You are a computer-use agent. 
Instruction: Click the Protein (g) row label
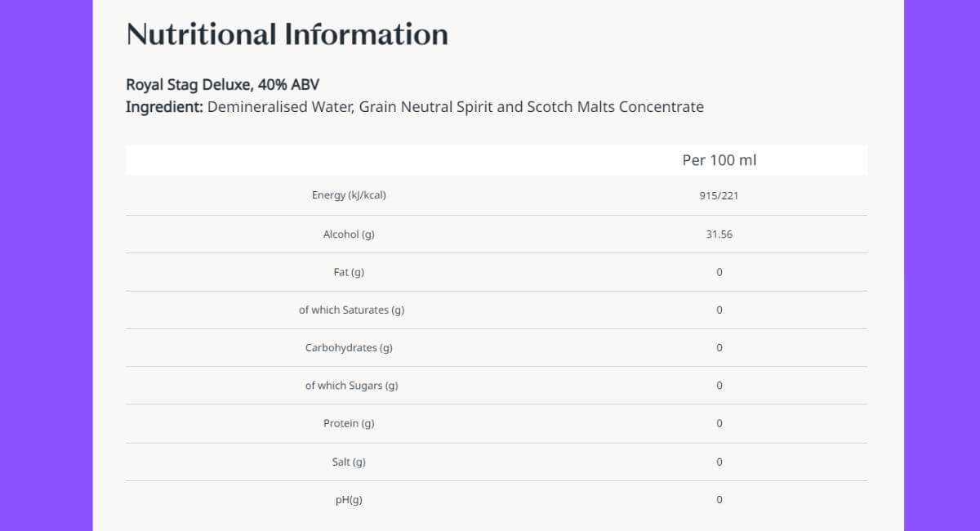pyautogui.click(x=349, y=424)
